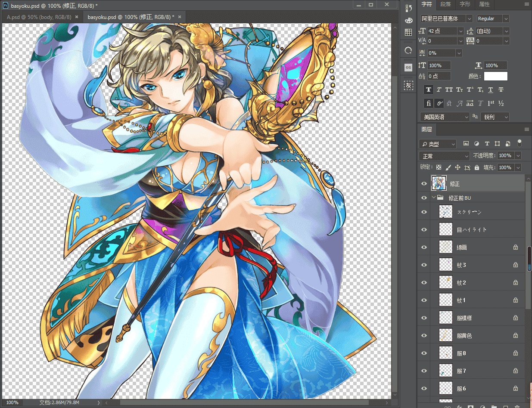Toggle visibility of 線画 layer

click(x=424, y=247)
